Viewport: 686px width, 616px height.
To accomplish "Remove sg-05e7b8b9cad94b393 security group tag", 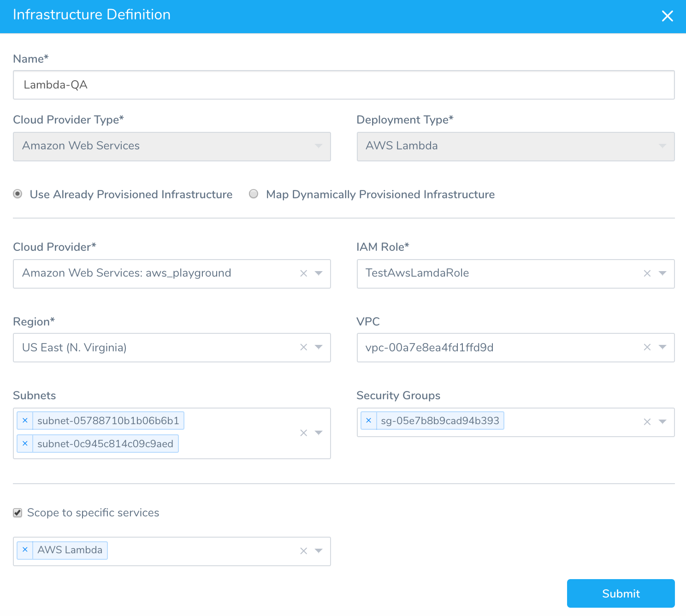I will tap(368, 421).
